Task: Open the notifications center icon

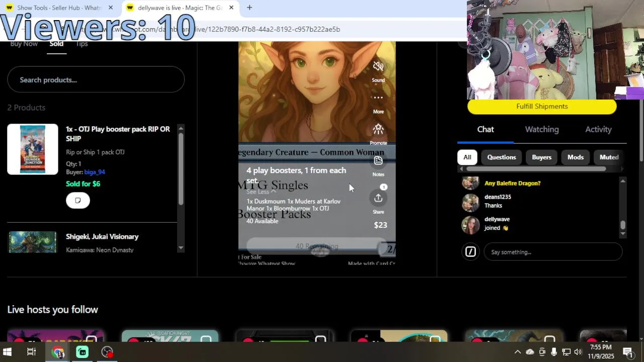Action: 627,352
